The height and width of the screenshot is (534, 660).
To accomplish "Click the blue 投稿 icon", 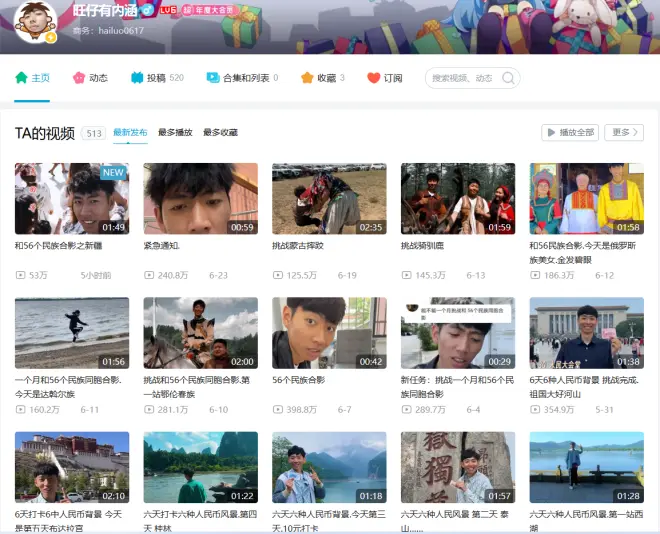I will coord(137,78).
